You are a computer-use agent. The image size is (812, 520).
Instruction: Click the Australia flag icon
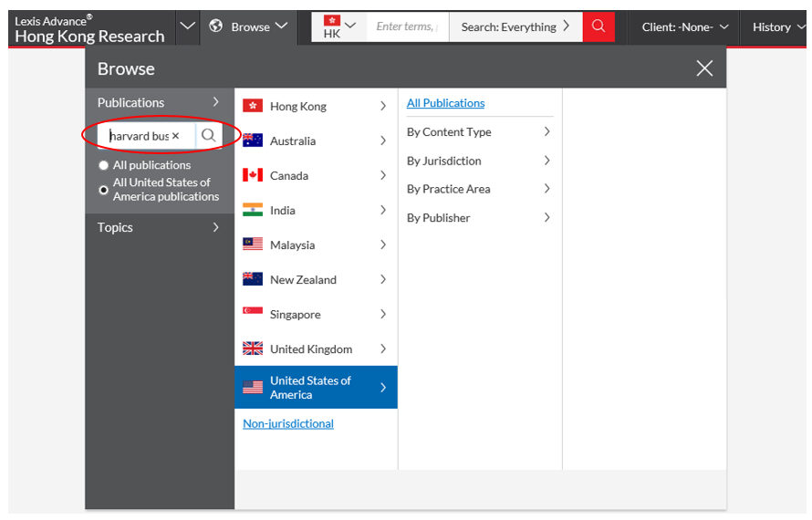253,140
